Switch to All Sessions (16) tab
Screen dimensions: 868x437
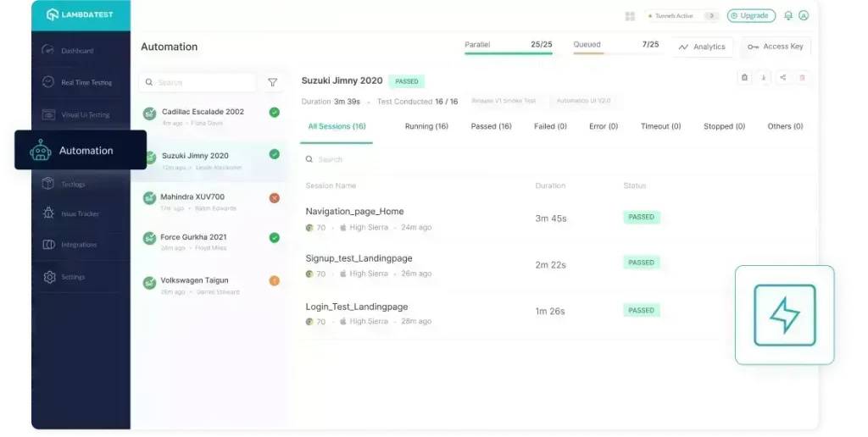337,127
